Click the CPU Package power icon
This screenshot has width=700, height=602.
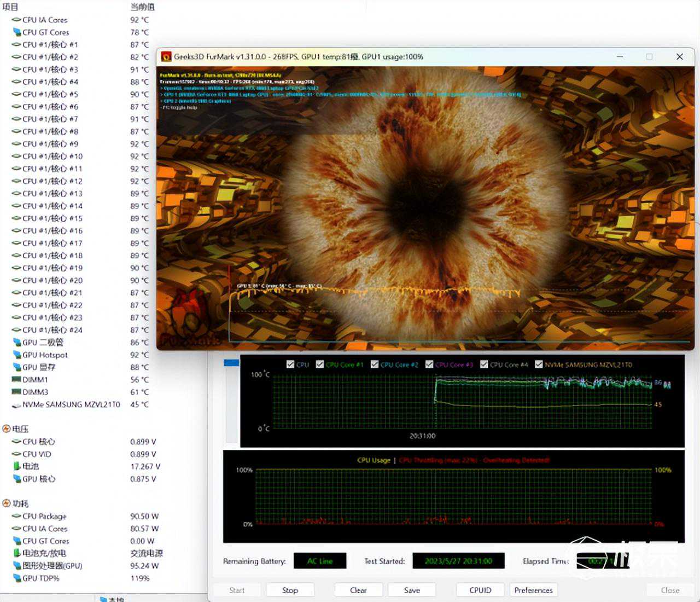(x=16, y=516)
